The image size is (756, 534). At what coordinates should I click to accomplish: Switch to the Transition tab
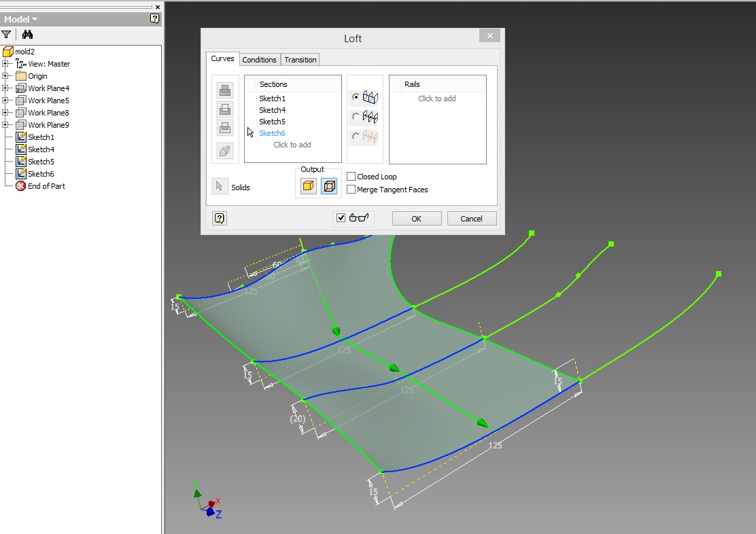click(300, 59)
